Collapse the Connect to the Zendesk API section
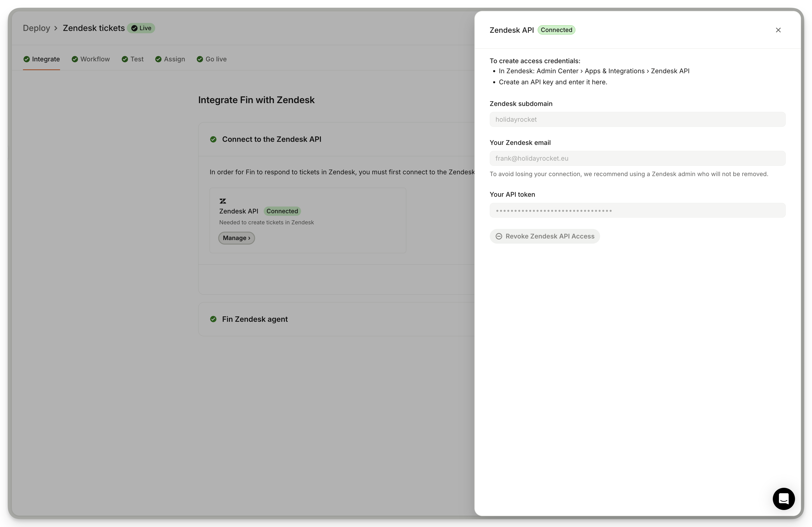This screenshot has width=812, height=527. [x=272, y=139]
